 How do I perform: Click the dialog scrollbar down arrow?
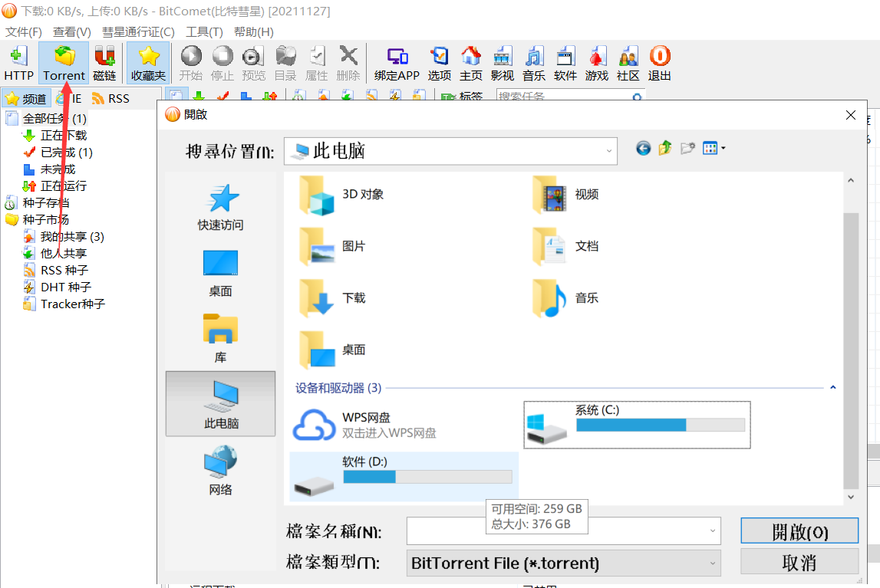click(x=851, y=498)
